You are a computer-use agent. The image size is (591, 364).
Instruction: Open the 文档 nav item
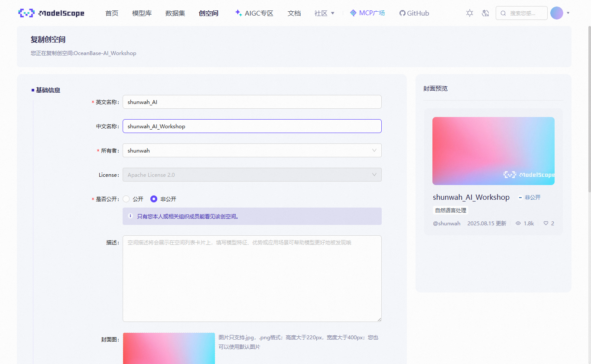(x=294, y=13)
